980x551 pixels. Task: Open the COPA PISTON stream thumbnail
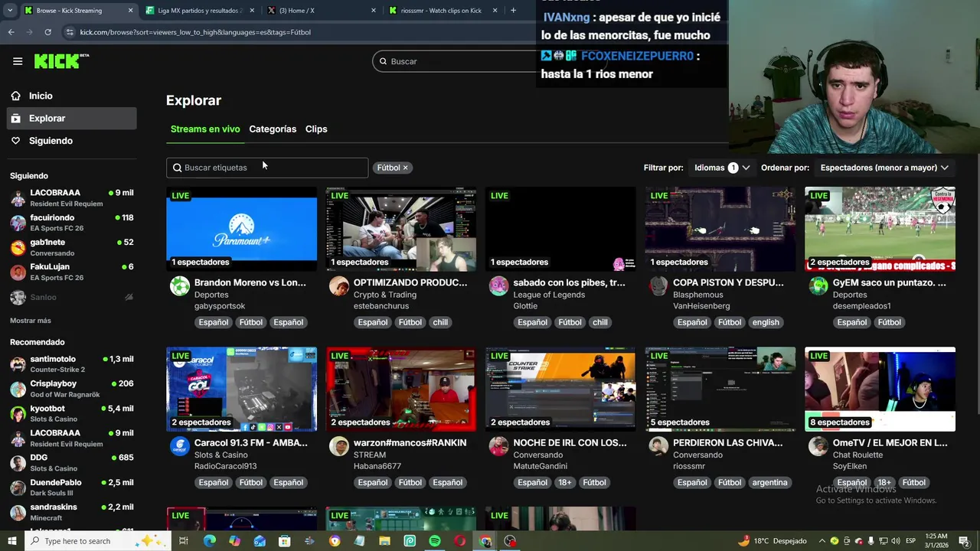click(x=720, y=229)
